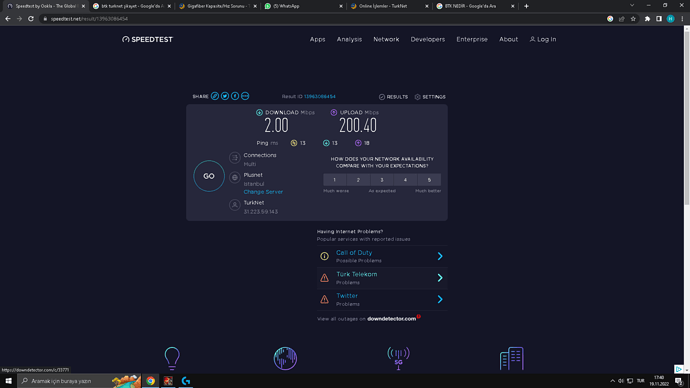The width and height of the screenshot is (690, 388).
Task: Click the copy link share icon
Action: click(215, 96)
